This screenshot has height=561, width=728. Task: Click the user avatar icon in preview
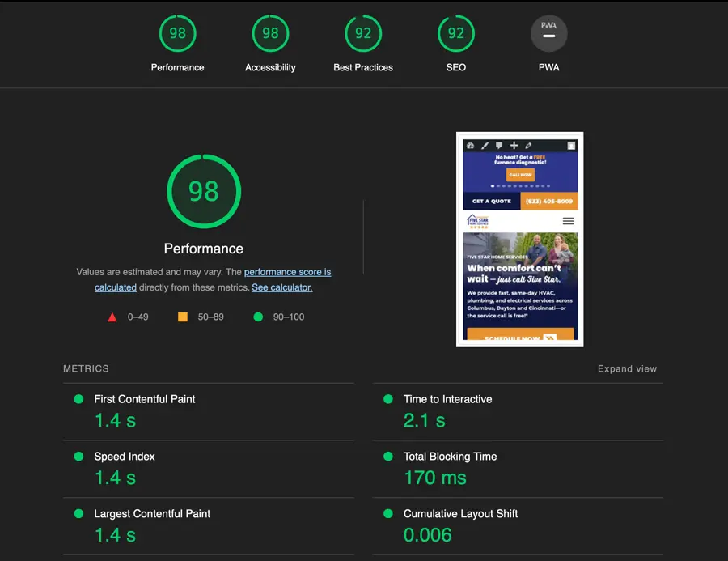click(571, 146)
